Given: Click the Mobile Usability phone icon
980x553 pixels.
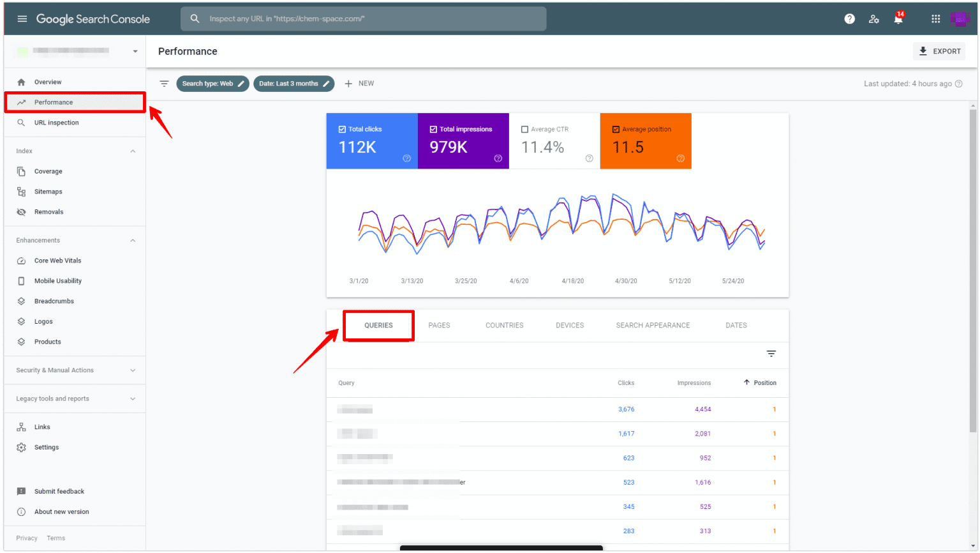Looking at the screenshot, I should [21, 281].
